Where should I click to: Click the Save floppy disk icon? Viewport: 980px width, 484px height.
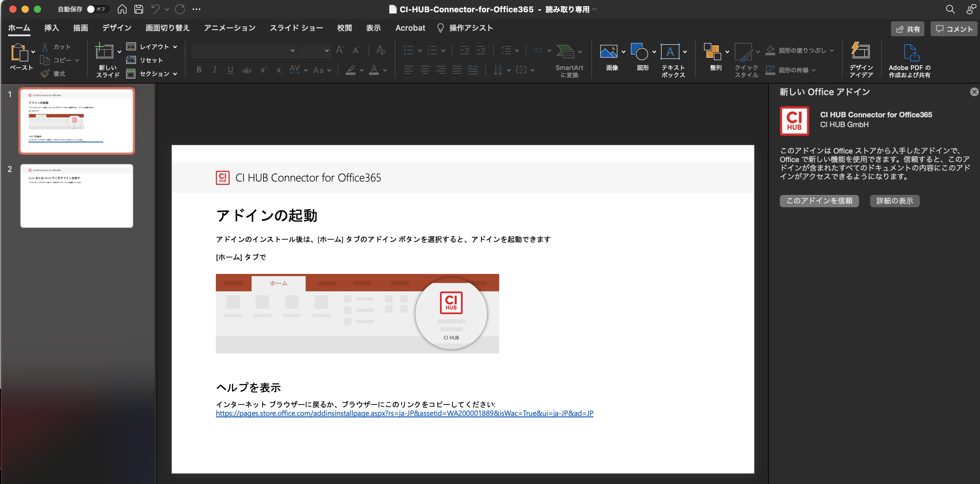click(139, 9)
